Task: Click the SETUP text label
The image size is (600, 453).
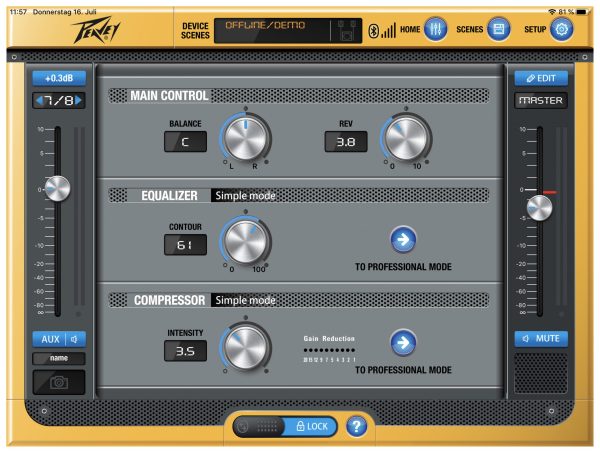Action: click(x=535, y=29)
